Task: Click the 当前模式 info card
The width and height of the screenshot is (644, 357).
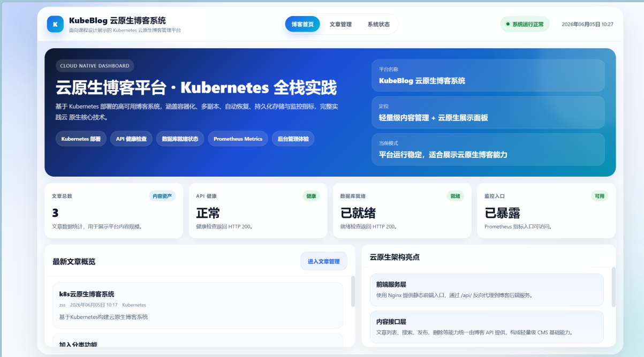Action: (x=488, y=149)
